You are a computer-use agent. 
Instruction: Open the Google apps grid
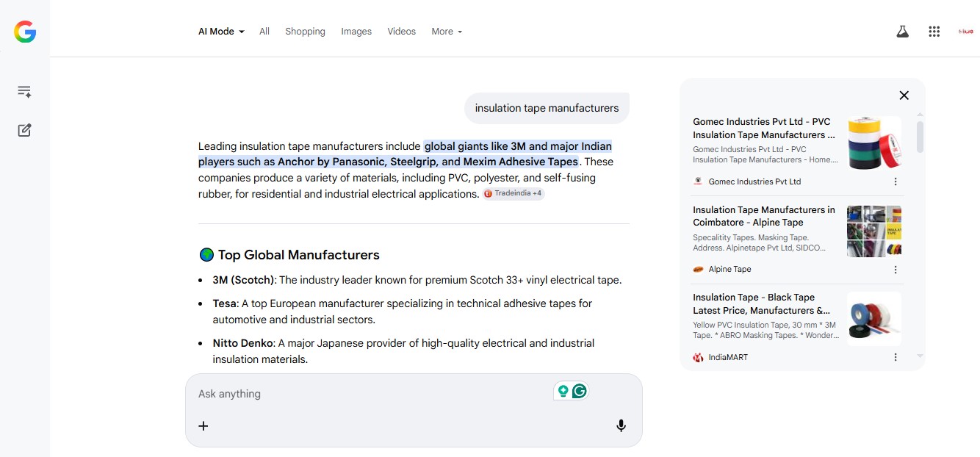pos(934,32)
